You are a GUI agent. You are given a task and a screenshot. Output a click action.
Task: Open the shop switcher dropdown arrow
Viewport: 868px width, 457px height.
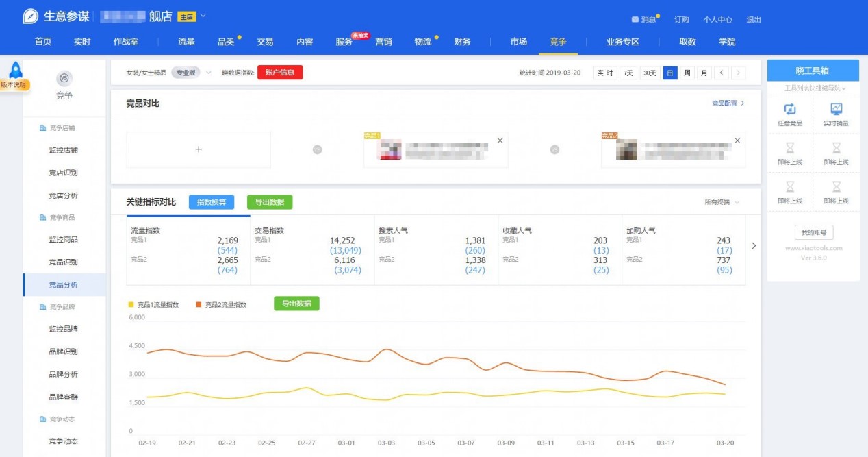pyautogui.click(x=203, y=16)
